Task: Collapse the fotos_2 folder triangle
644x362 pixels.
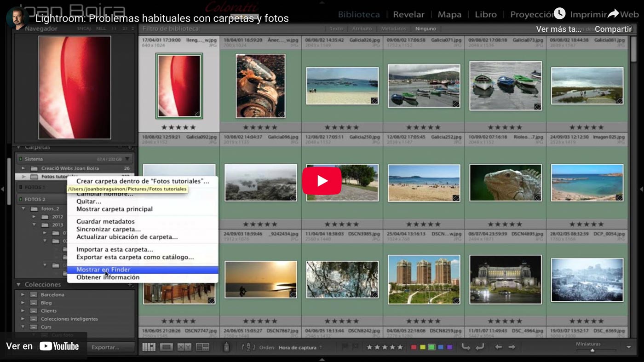Action: pyautogui.click(x=23, y=208)
